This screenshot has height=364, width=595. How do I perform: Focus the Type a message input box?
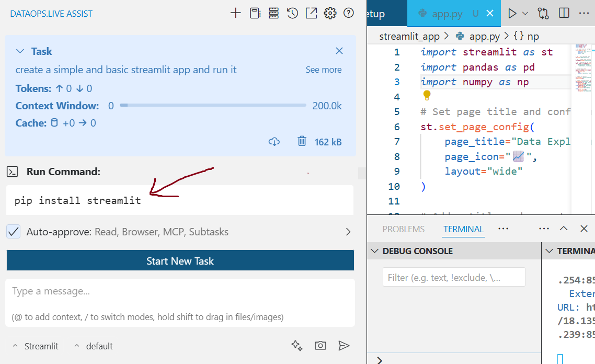(180, 303)
